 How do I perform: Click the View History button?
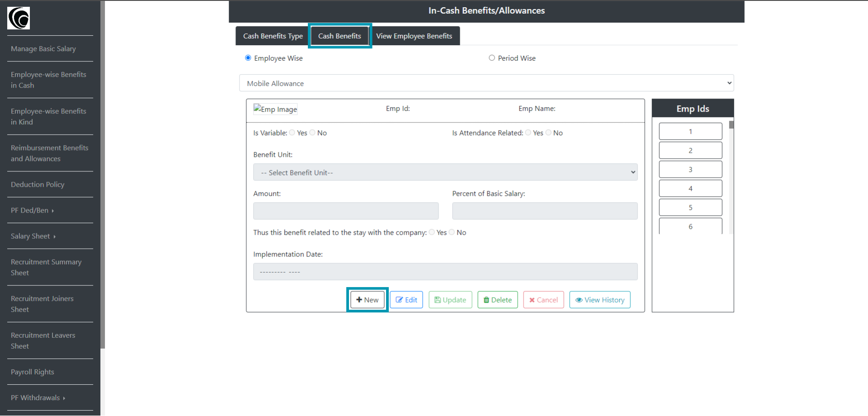pyautogui.click(x=600, y=300)
